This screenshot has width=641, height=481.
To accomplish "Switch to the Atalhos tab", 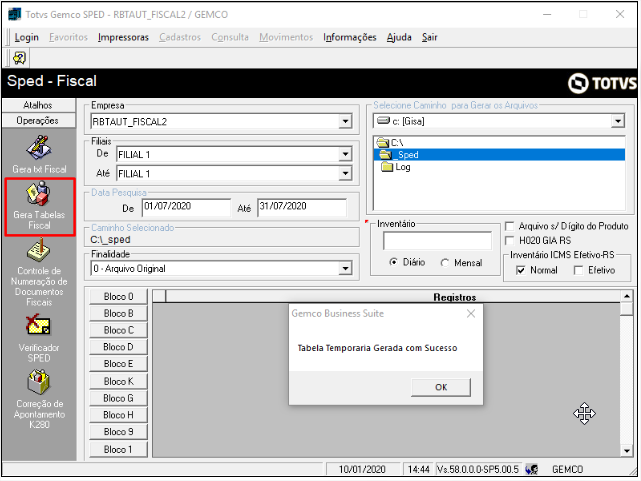I will tap(38, 105).
